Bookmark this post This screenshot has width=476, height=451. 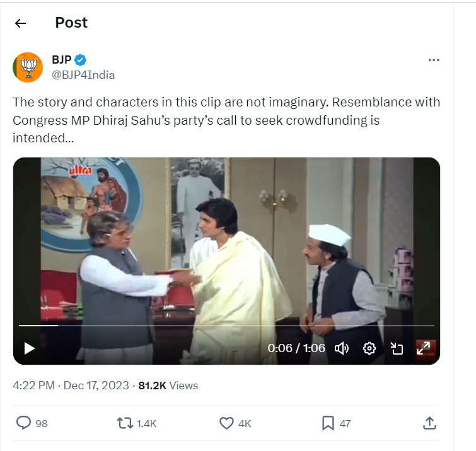(x=328, y=423)
